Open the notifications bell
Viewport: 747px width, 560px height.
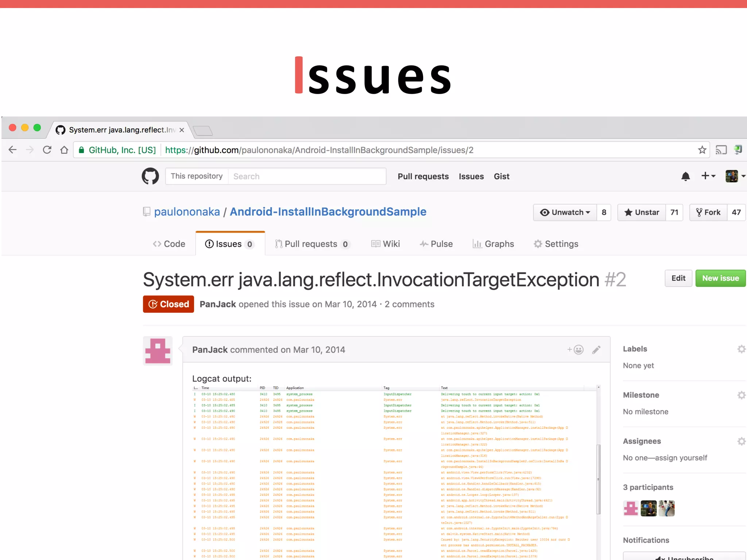[x=685, y=176]
